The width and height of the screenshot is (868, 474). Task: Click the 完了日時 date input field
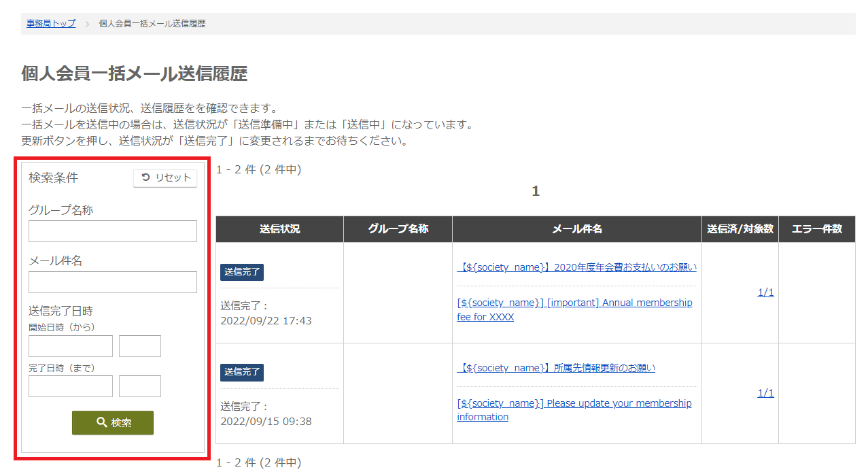[71, 386]
